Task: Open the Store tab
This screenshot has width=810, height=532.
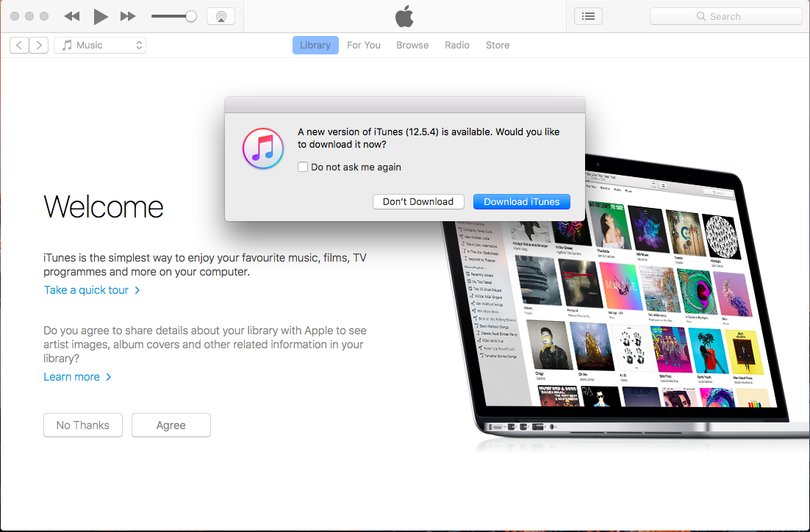Action: 498,46
